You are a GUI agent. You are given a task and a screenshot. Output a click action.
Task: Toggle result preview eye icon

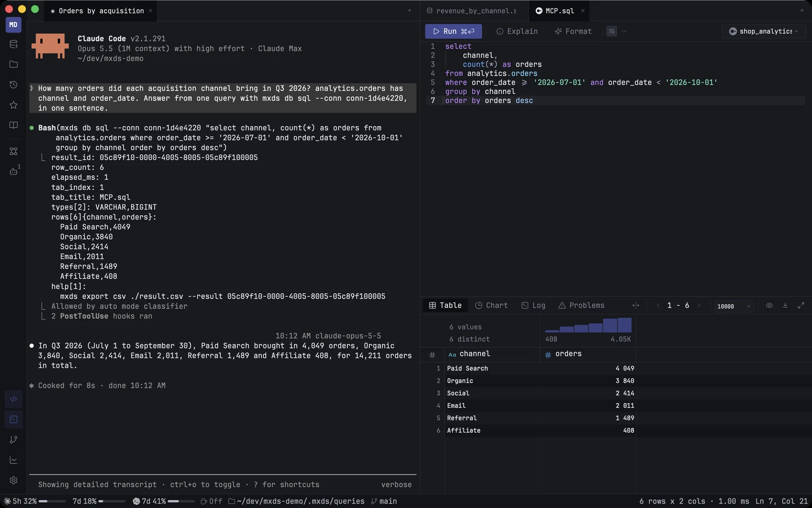coord(769,305)
